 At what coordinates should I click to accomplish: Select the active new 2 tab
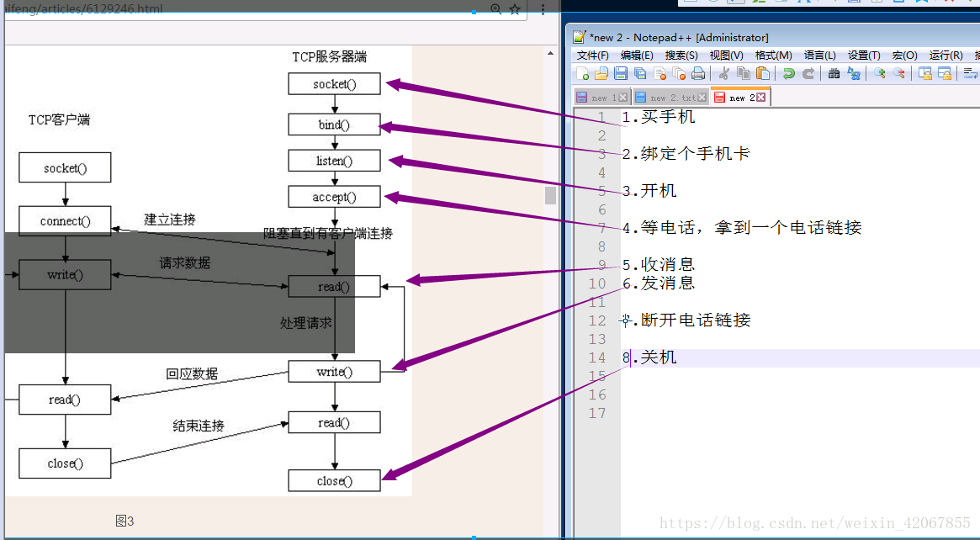coord(740,97)
